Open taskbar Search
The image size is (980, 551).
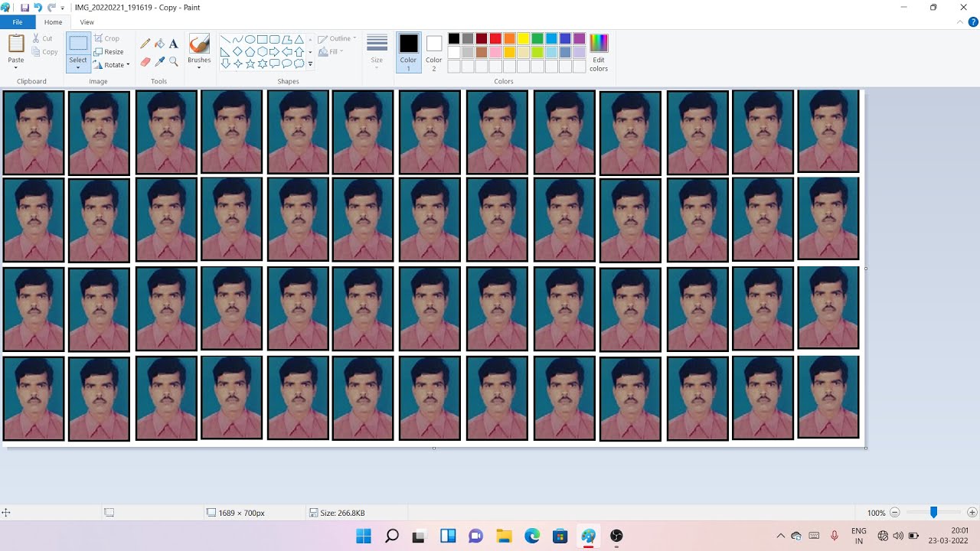(x=392, y=536)
